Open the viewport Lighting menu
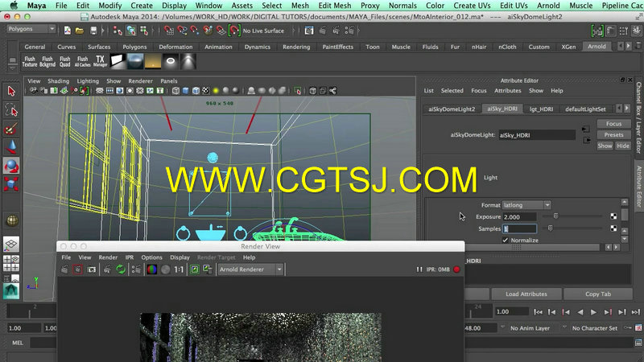644x362 pixels. [88, 81]
